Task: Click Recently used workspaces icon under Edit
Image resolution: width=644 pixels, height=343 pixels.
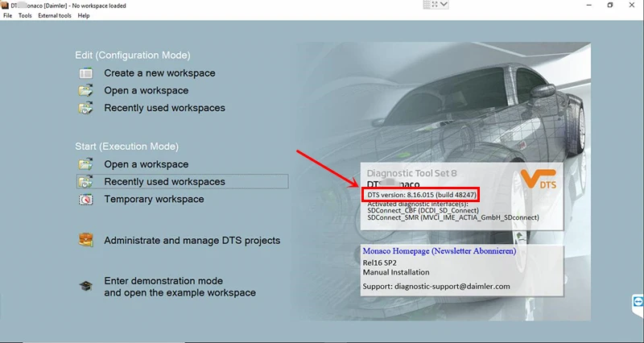Action: (86, 108)
